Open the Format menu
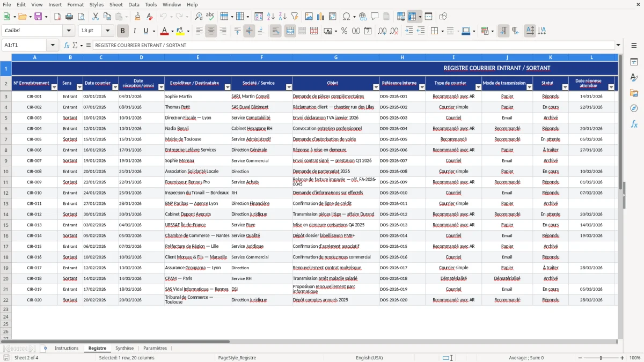The width and height of the screenshot is (644, 362). [x=75, y=4]
